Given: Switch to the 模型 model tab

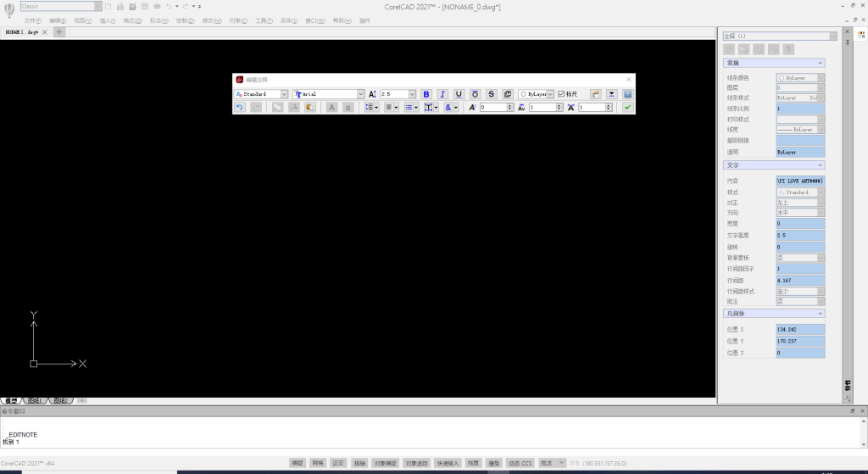Looking at the screenshot, I should click(11, 400).
